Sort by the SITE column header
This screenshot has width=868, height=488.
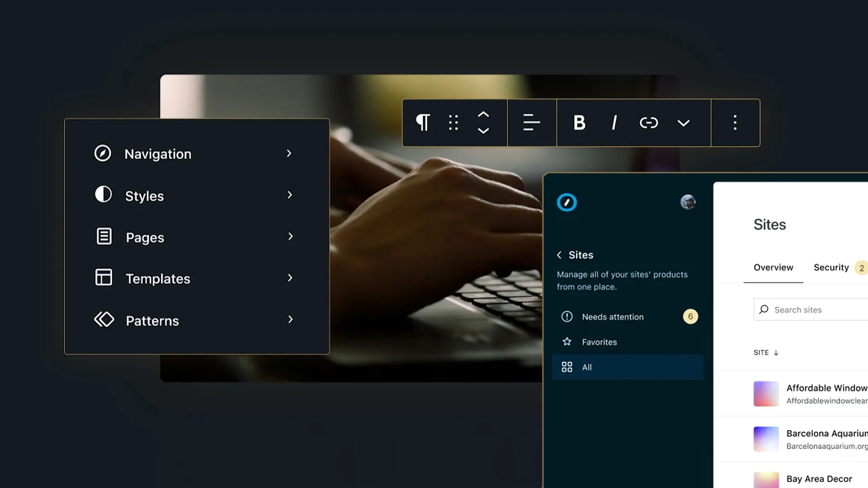click(761, 352)
